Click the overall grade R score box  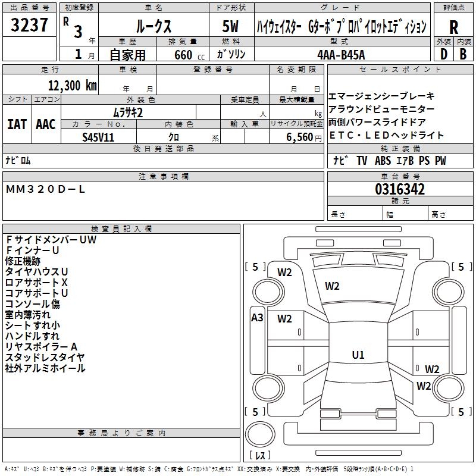[453, 27]
